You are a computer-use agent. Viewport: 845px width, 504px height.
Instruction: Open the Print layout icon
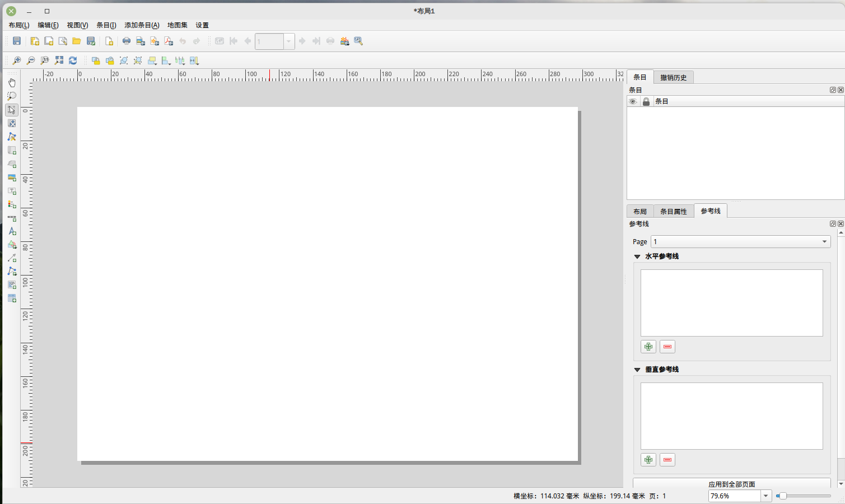(x=127, y=41)
